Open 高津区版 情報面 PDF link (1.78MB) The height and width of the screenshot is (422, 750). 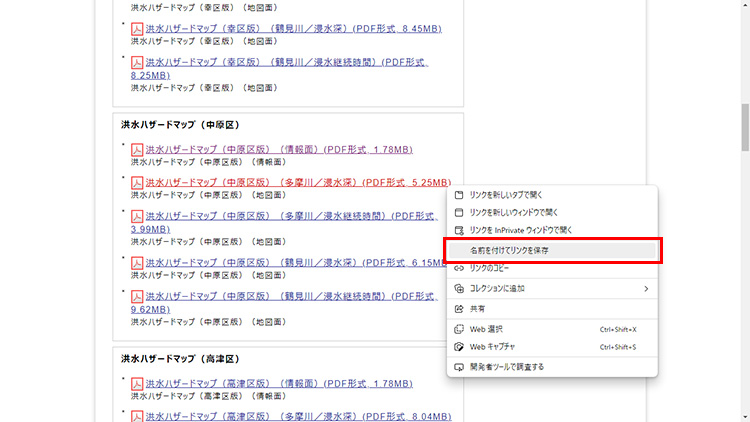coord(278,384)
